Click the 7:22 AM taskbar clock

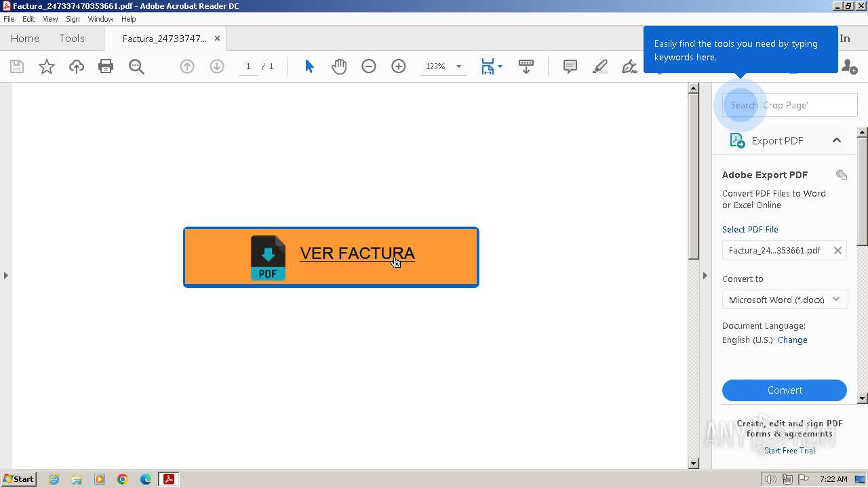[833, 479]
